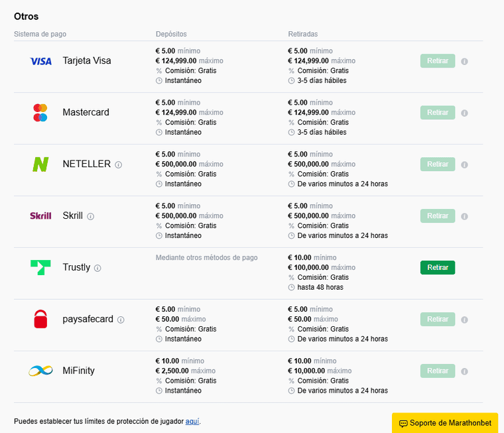The height and width of the screenshot is (433, 504).
Task: Open info icon next to NETELLER name
Action: (119, 164)
